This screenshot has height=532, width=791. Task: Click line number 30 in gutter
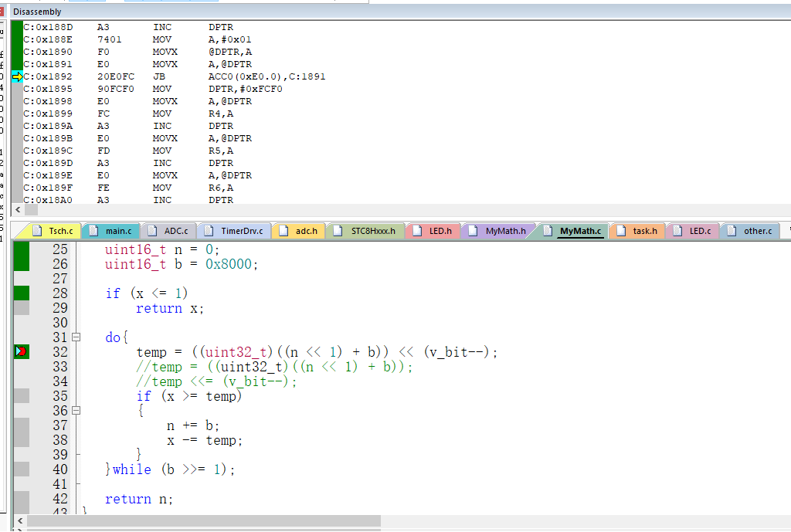pos(60,323)
